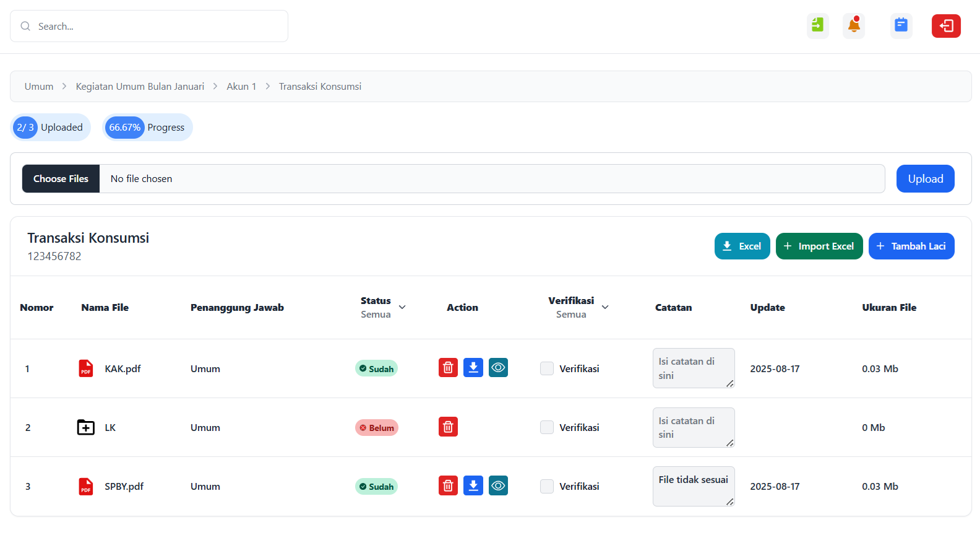This screenshot has width=980, height=535.
Task: Tick the Verifikasi checkbox for KAK.pdf
Action: coord(547,368)
